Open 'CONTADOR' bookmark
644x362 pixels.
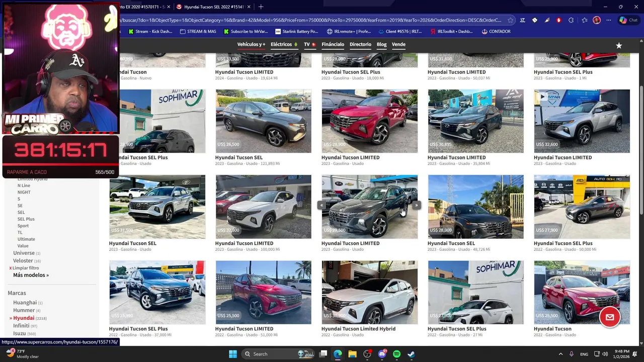[496, 31]
